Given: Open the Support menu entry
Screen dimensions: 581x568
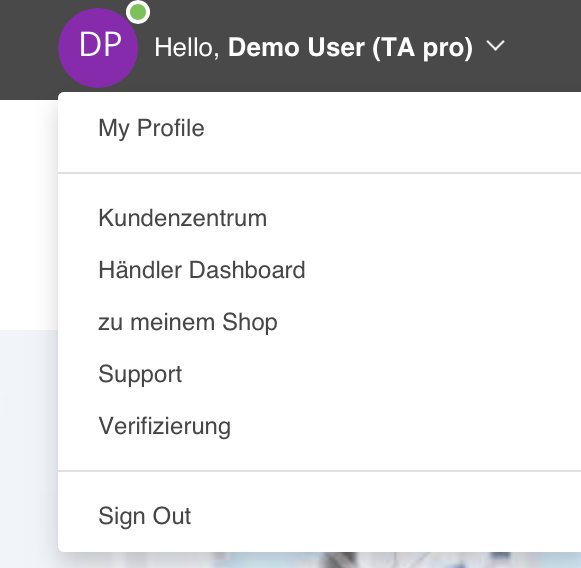Looking at the screenshot, I should [140, 374].
